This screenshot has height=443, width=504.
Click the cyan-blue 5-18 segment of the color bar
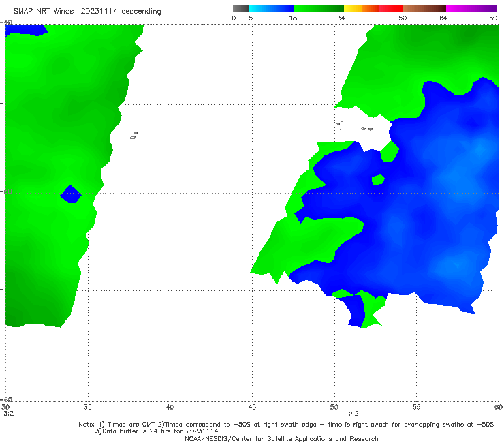click(x=272, y=8)
